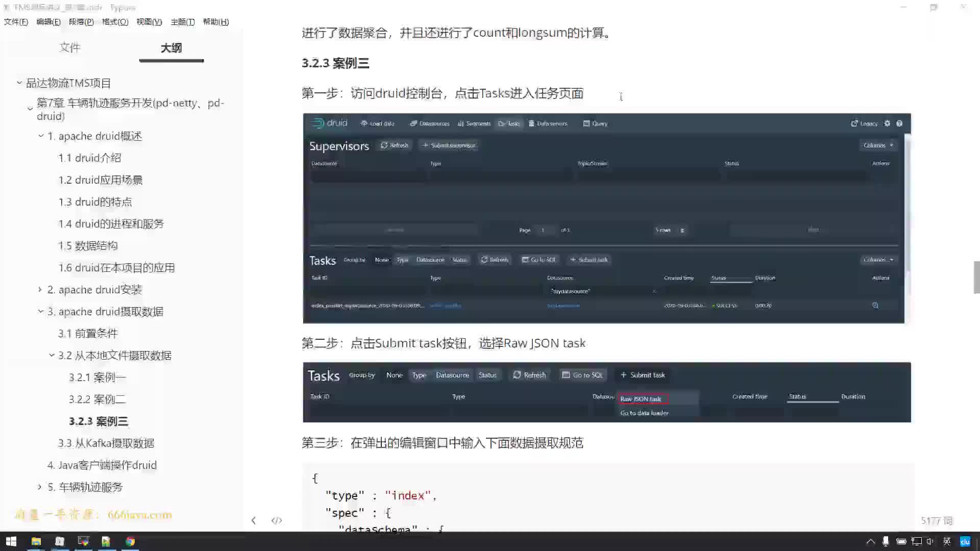Click the volume speaker tray icon
The height and width of the screenshot is (551, 980).
(930, 541)
